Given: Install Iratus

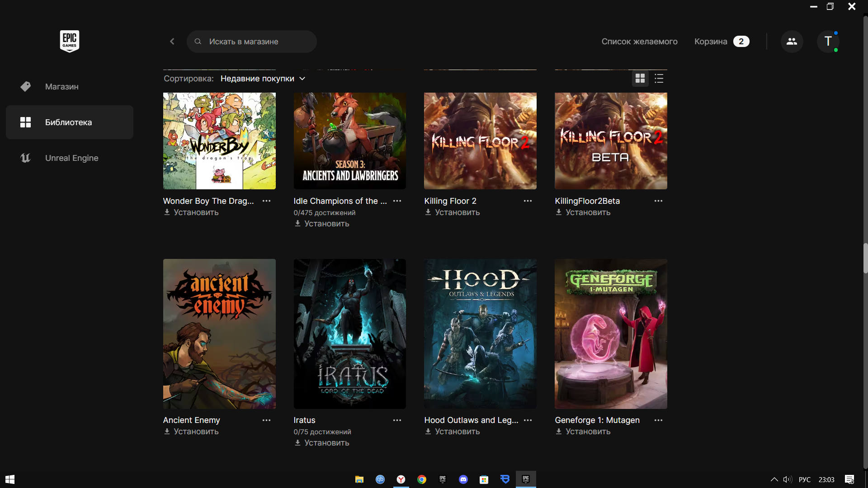Looking at the screenshot, I should [322, 443].
